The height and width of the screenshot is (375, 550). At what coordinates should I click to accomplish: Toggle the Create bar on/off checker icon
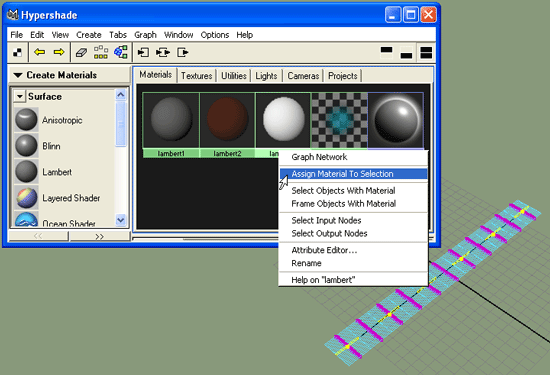17,53
